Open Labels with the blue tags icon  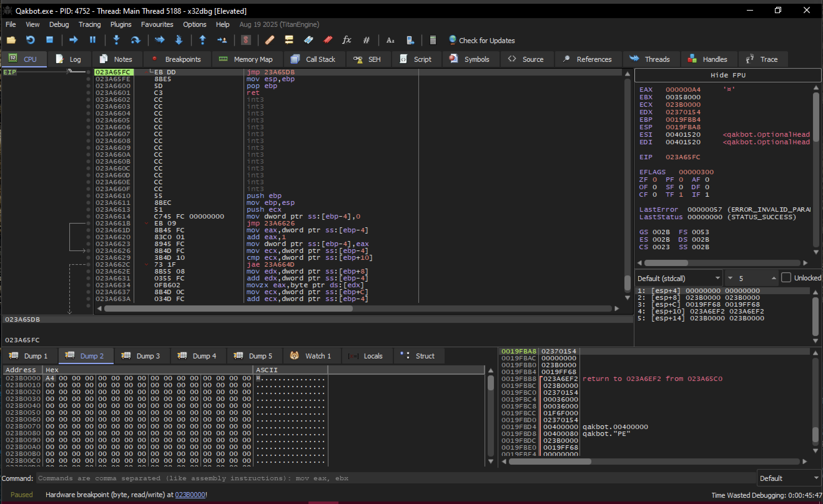(x=308, y=40)
